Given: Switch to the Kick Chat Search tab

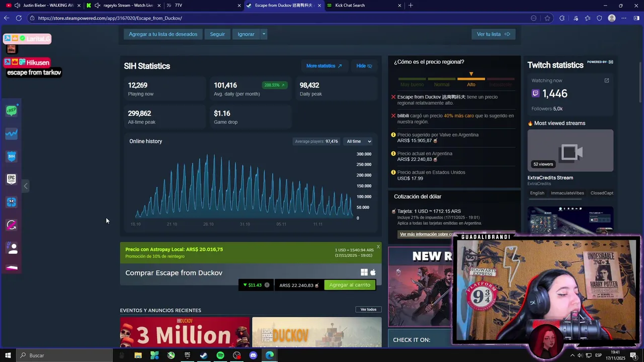Looking at the screenshot, I should (x=364, y=6).
